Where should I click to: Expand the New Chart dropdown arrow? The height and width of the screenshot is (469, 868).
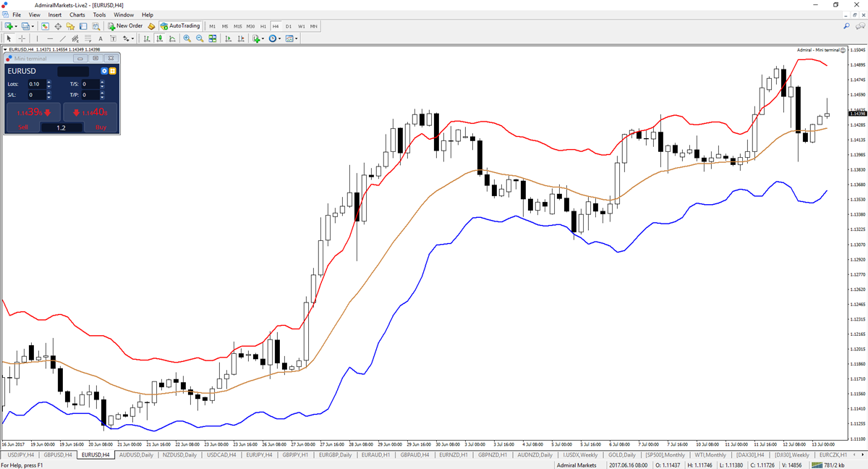coord(16,26)
